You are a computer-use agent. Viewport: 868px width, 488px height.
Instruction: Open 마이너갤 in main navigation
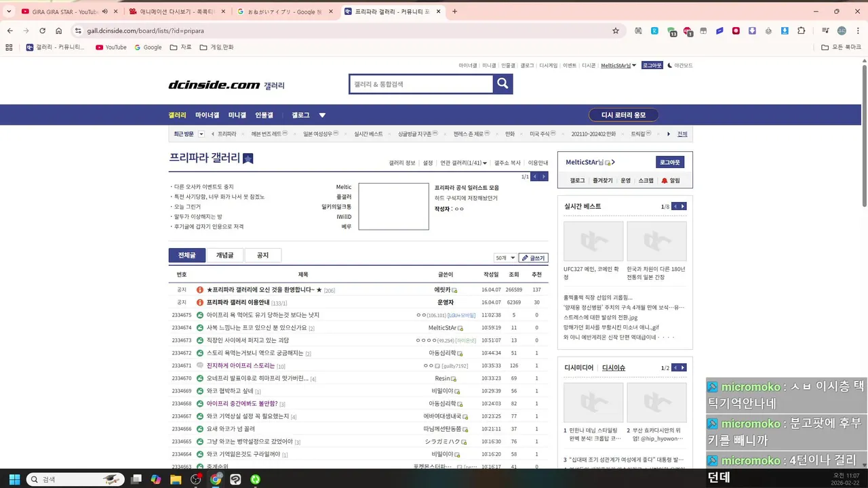(x=207, y=115)
